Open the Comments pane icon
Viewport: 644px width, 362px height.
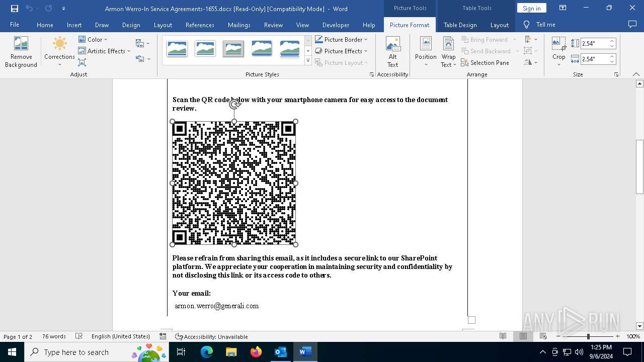click(632, 25)
